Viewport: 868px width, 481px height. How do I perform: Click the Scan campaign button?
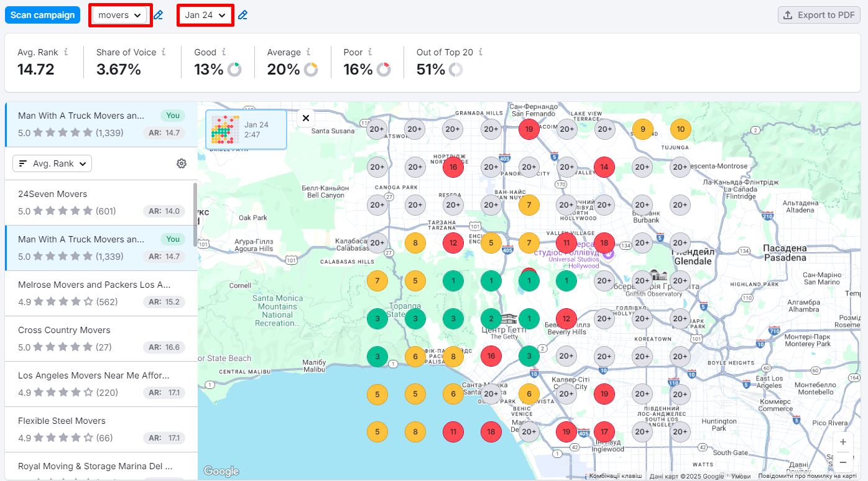tap(42, 15)
